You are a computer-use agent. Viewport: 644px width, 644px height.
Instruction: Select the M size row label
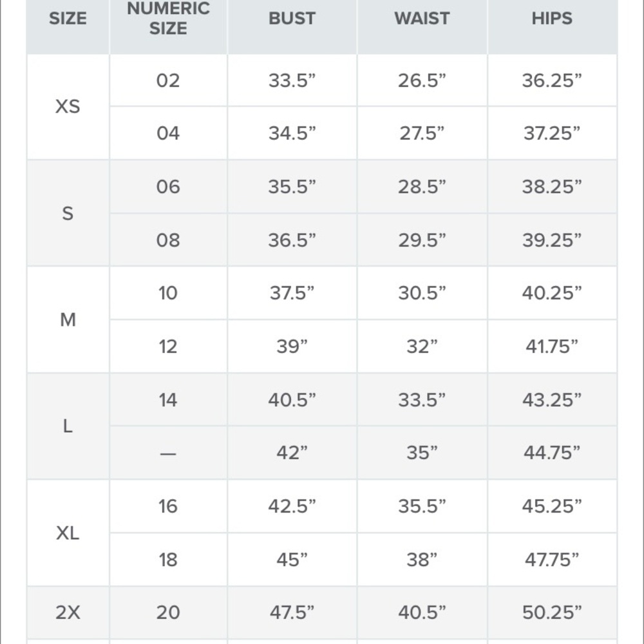(68, 319)
